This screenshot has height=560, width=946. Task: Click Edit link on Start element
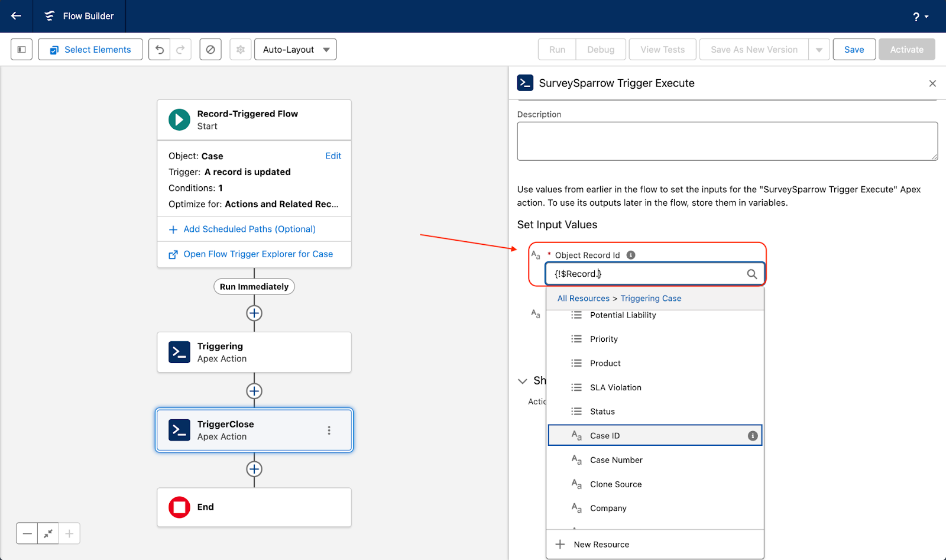click(x=333, y=156)
